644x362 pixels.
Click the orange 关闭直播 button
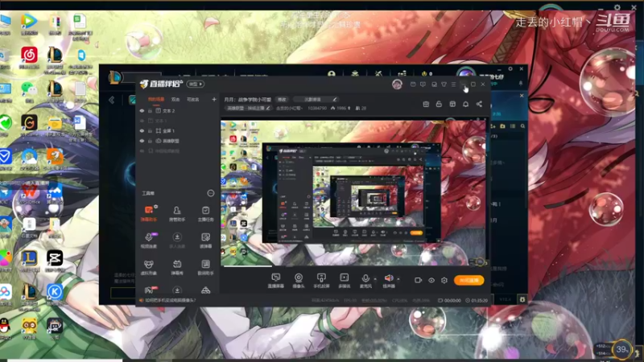coord(469,280)
